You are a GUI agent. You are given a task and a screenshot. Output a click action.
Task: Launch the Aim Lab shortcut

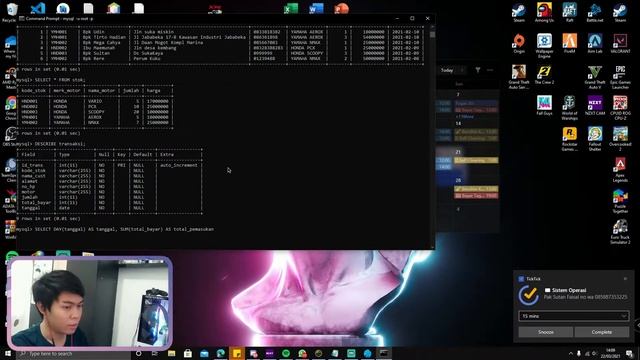595,43
